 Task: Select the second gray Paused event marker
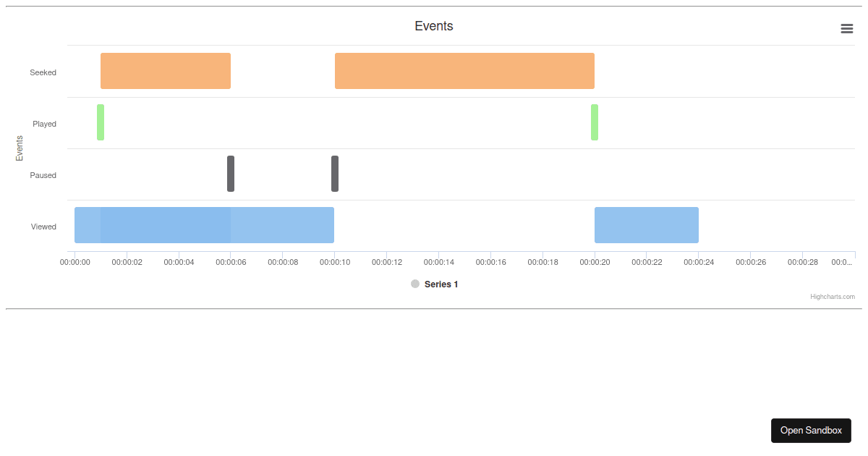(x=334, y=174)
